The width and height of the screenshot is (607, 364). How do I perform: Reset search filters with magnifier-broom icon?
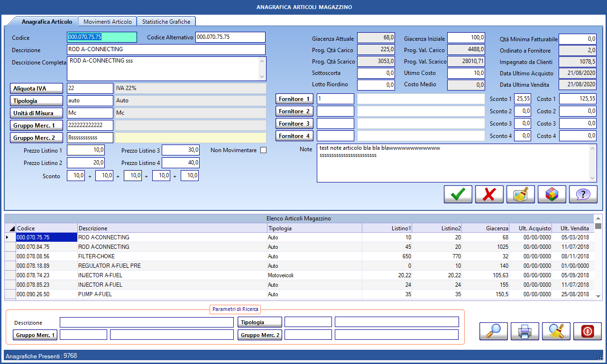click(x=556, y=331)
